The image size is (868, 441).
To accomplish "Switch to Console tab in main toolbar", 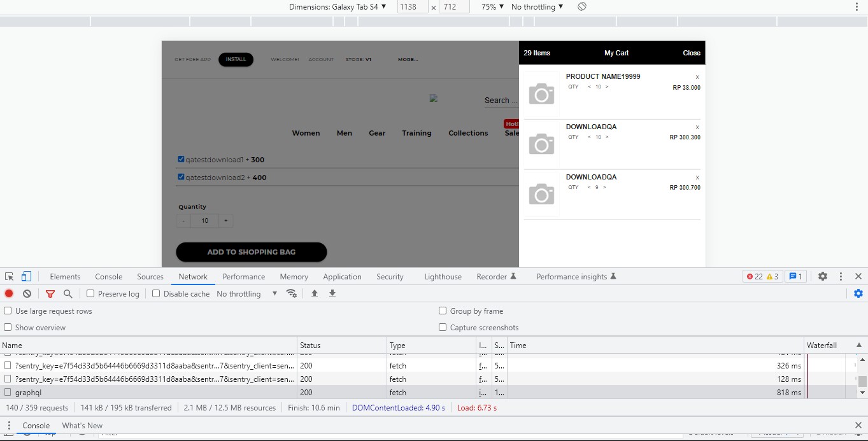I will point(109,276).
